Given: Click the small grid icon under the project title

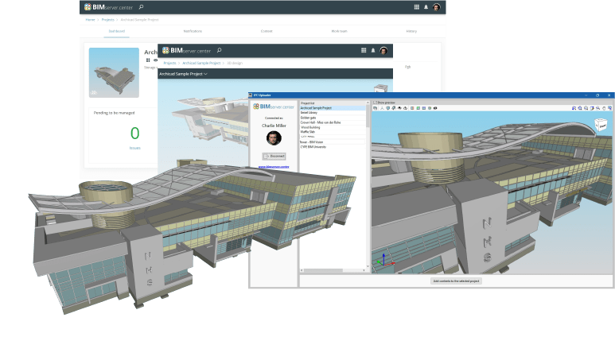Looking at the screenshot, I should [148, 60].
